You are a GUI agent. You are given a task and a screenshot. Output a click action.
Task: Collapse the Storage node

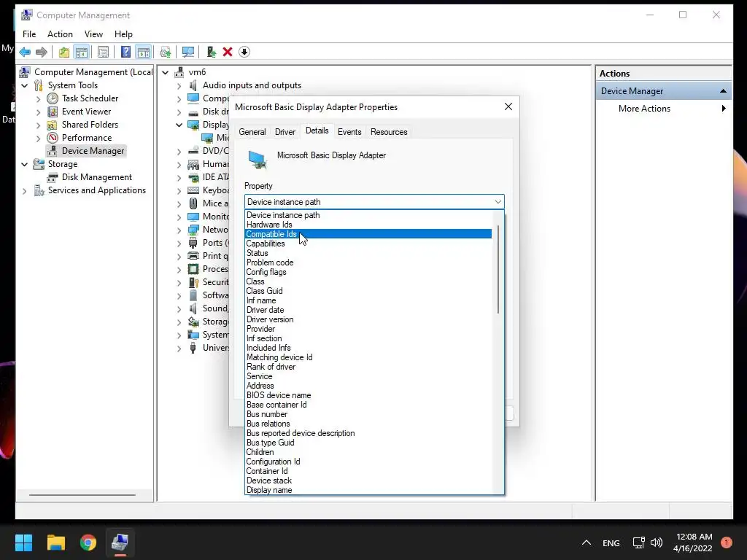tap(24, 164)
